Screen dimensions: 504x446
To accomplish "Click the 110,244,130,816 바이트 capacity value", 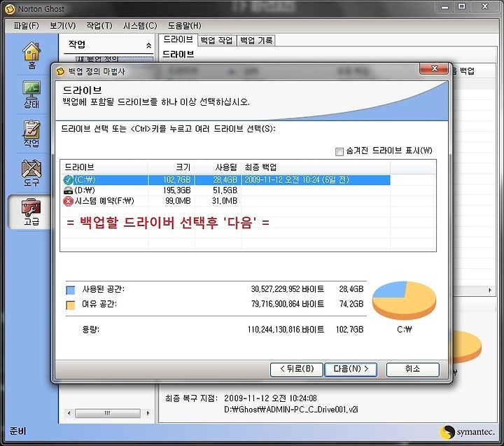I will [286, 330].
